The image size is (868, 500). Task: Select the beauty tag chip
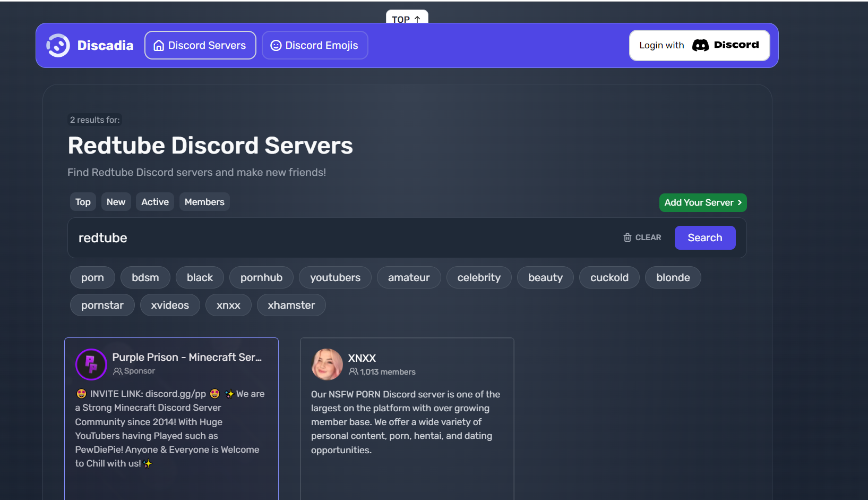[x=545, y=277]
